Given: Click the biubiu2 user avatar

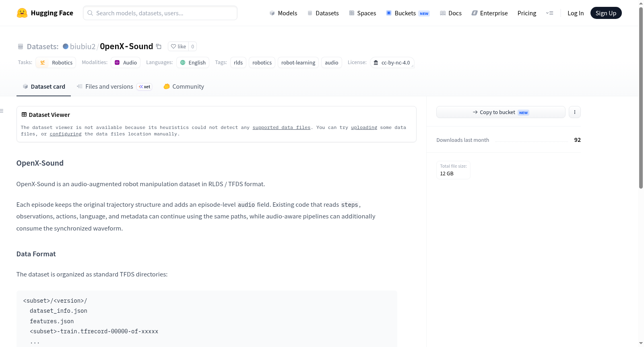Looking at the screenshot, I should pyautogui.click(x=66, y=46).
